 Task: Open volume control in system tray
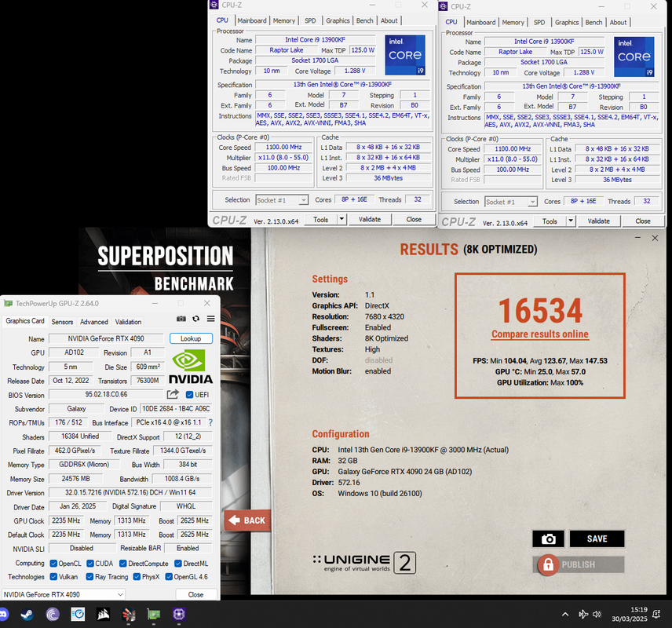pyautogui.click(x=597, y=615)
